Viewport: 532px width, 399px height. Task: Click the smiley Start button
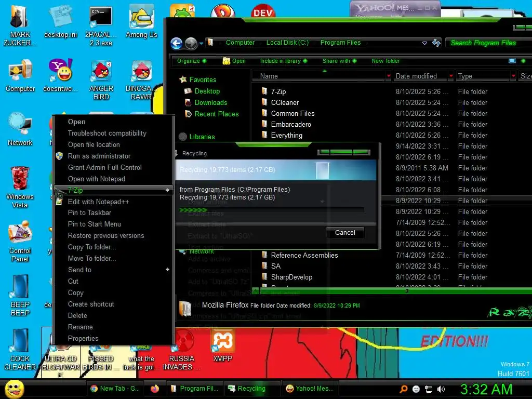pyautogui.click(x=14, y=389)
